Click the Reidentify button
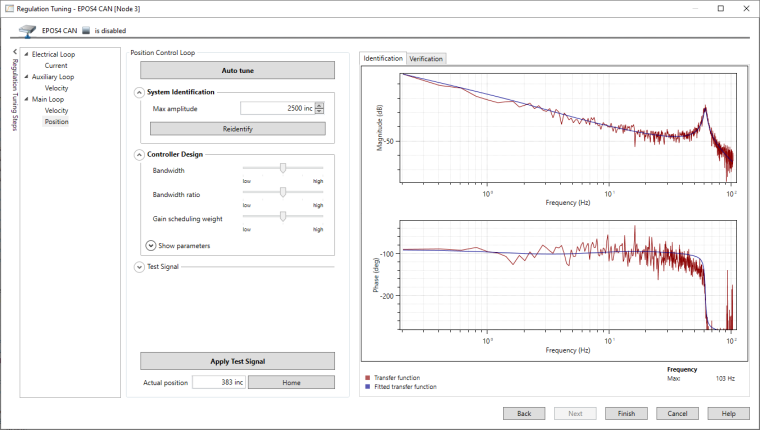Image resolution: width=760 pixels, height=430 pixels. [237, 129]
